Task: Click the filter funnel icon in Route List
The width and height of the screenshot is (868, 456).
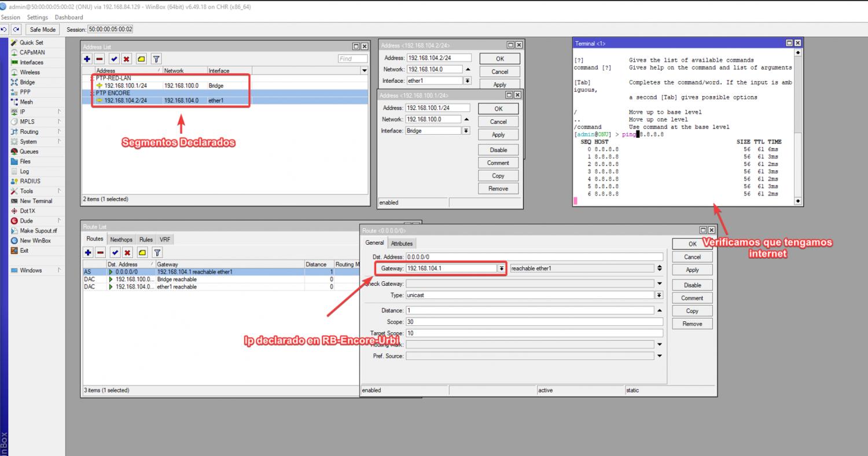Action: point(157,252)
